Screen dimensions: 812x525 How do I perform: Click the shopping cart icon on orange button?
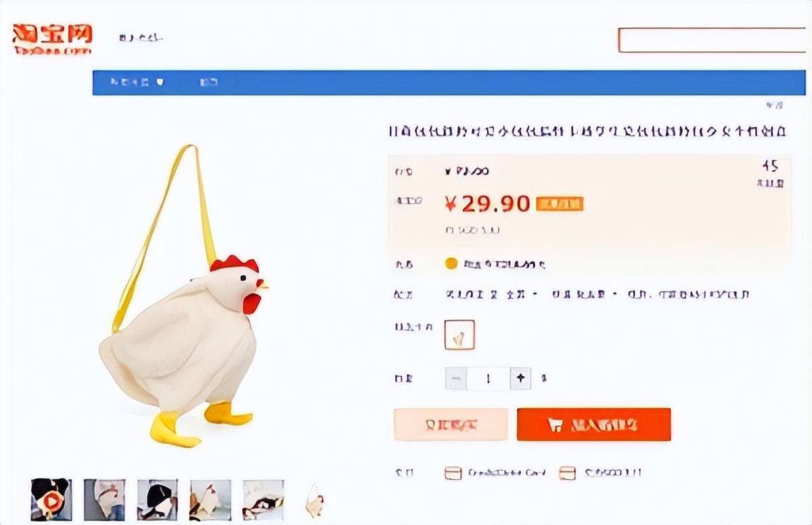pyautogui.click(x=556, y=425)
